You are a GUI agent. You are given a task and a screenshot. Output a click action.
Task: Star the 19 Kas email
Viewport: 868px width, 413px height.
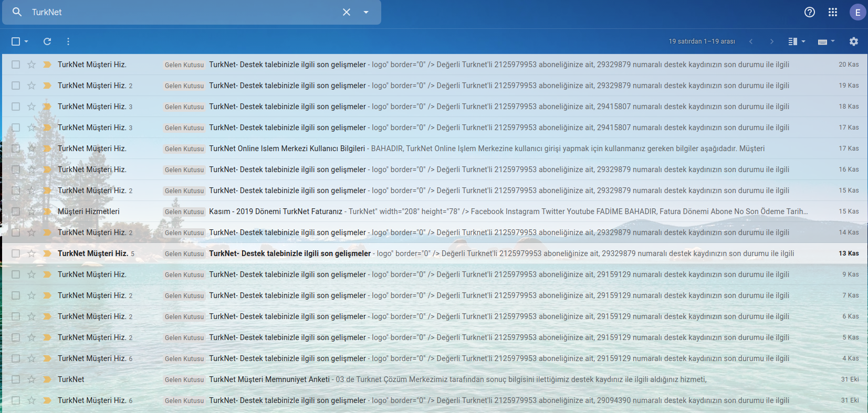point(32,86)
